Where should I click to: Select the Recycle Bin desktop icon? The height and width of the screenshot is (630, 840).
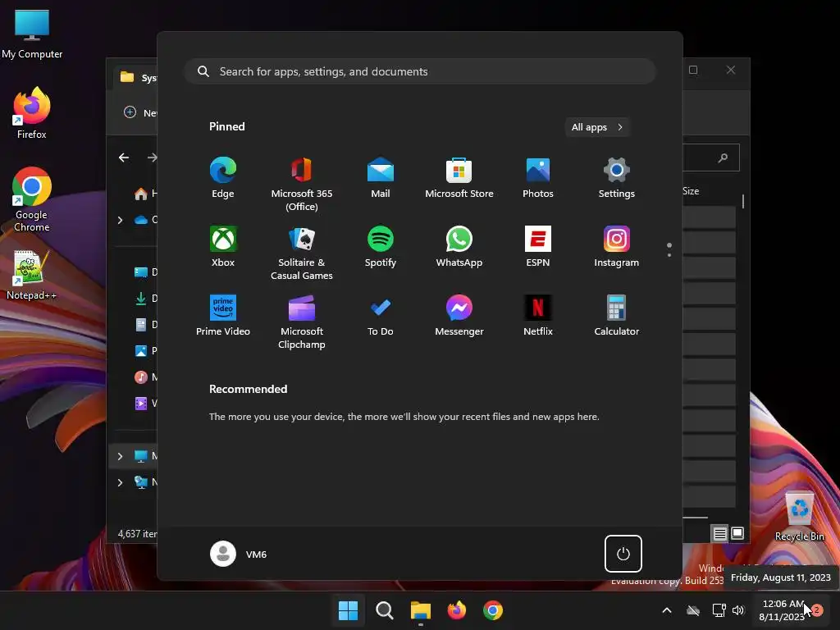point(799,516)
